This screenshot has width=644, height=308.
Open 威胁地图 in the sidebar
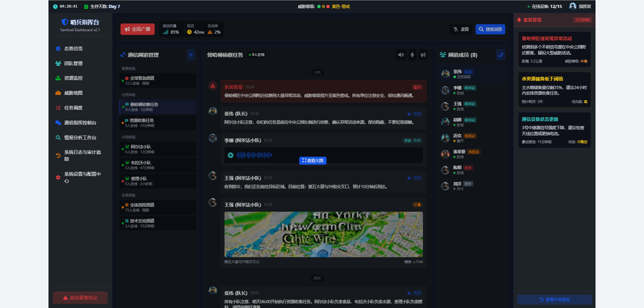coord(80,93)
